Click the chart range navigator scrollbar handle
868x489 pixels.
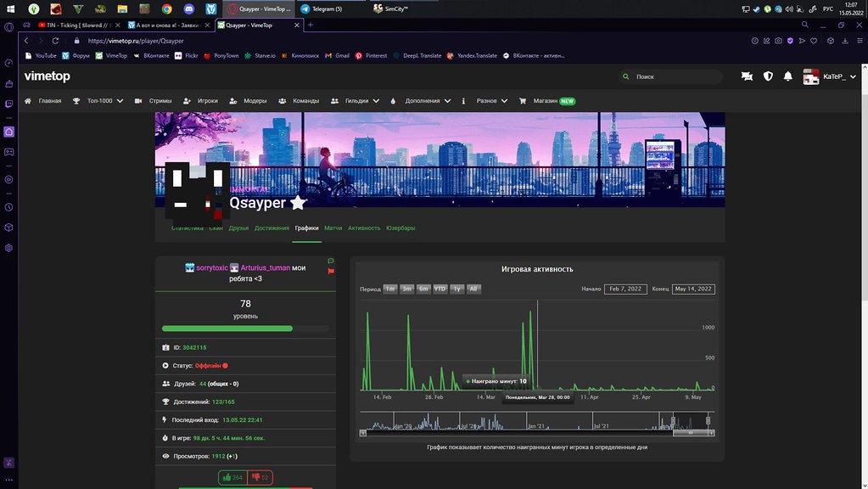(x=691, y=433)
